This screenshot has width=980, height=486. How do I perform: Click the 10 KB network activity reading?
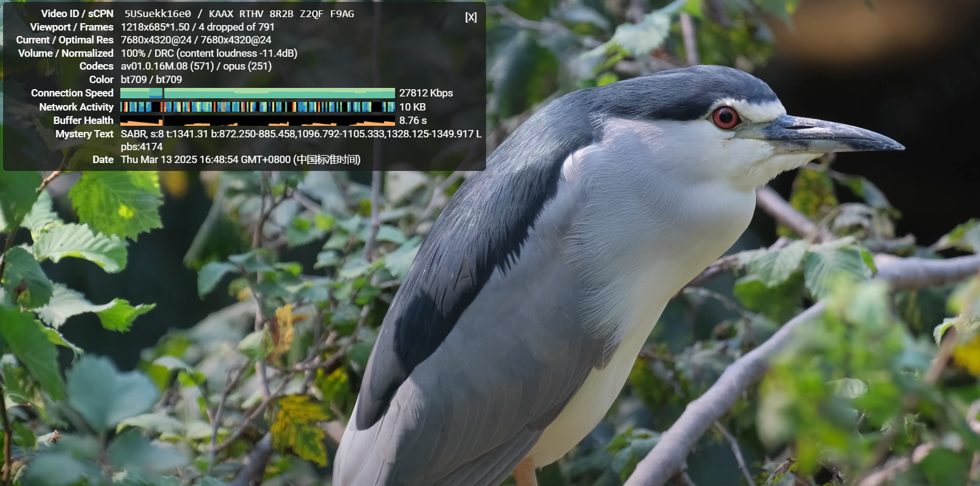coord(412,107)
